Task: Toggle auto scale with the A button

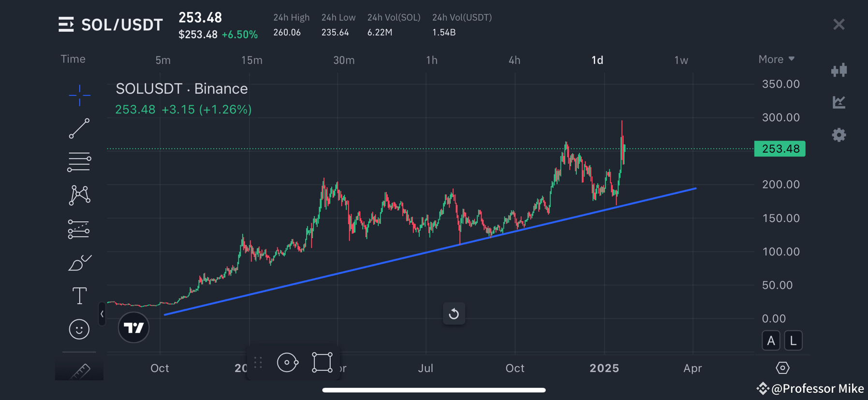Action: coord(771,341)
